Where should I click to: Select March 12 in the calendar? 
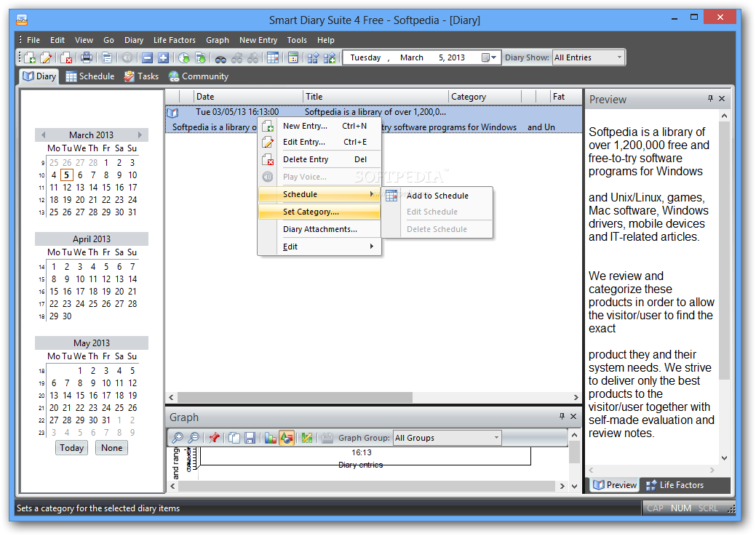[67, 188]
